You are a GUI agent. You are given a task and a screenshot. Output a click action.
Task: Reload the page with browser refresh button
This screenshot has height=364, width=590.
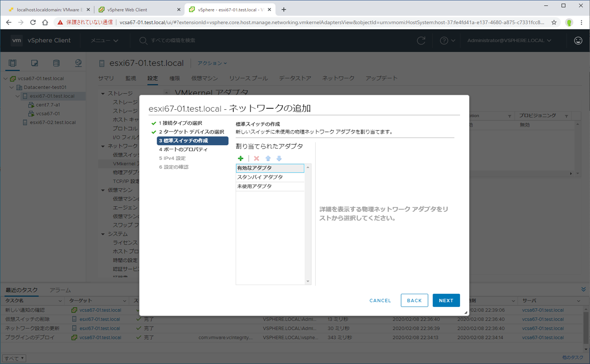pyautogui.click(x=33, y=22)
